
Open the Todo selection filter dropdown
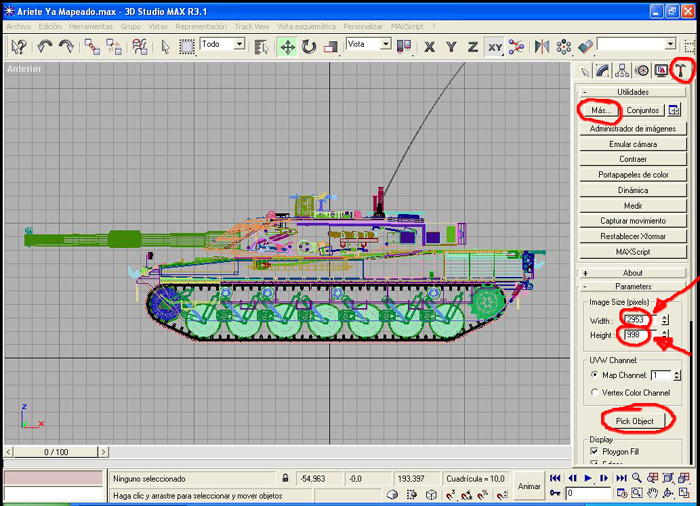[222, 44]
